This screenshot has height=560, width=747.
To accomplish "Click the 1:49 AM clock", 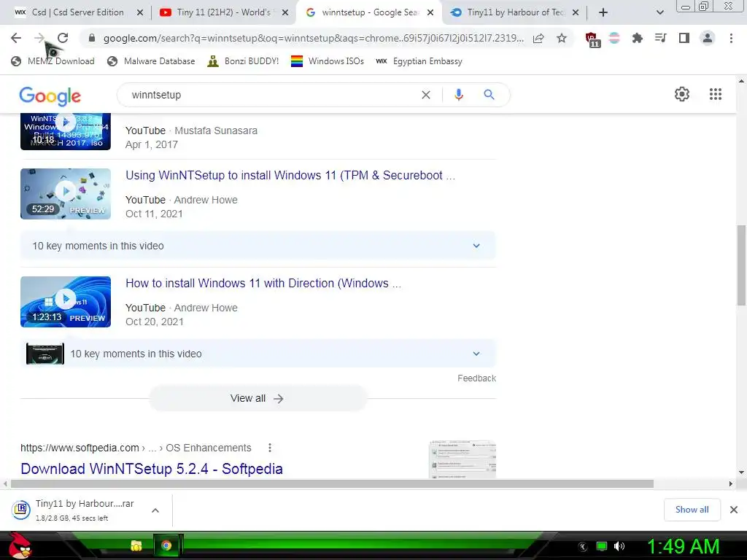I will (683, 547).
